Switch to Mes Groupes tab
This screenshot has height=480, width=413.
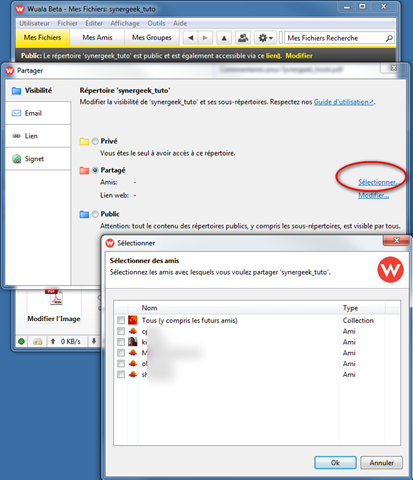pyautogui.click(x=152, y=37)
